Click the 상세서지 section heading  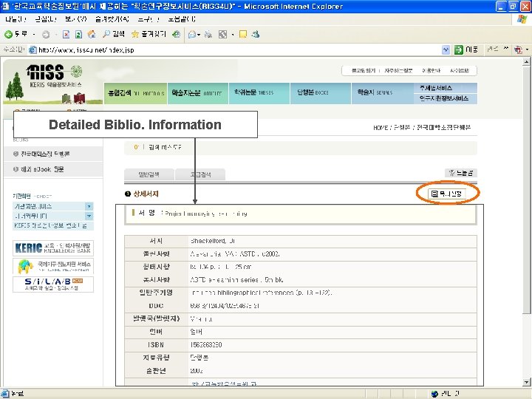[146, 194]
